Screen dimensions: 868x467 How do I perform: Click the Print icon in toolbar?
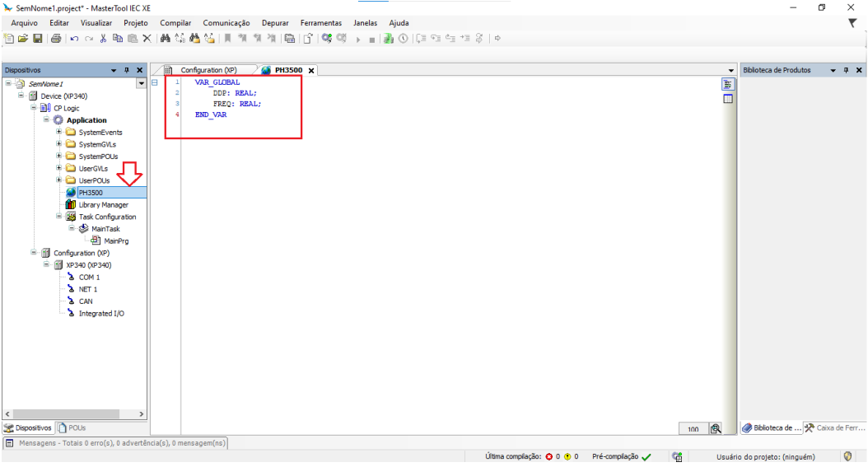tap(56, 39)
